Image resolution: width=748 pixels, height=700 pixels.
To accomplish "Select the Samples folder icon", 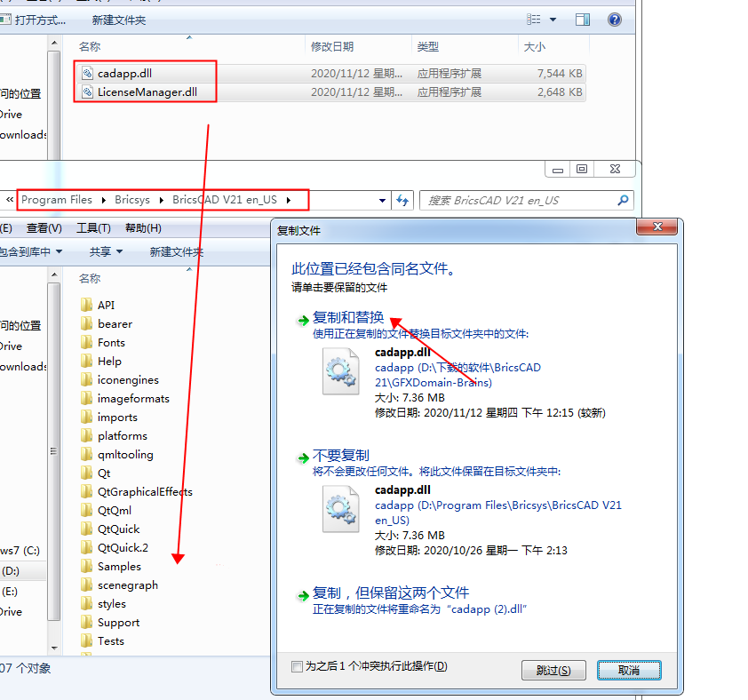I will coord(87,566).
